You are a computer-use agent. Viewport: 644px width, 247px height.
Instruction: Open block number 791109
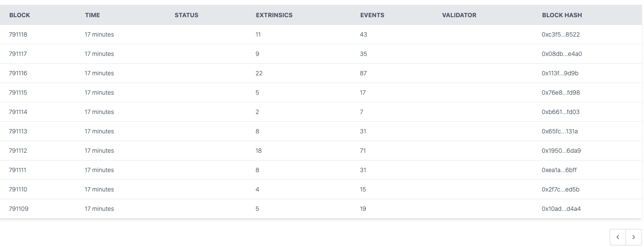(18, 209)
